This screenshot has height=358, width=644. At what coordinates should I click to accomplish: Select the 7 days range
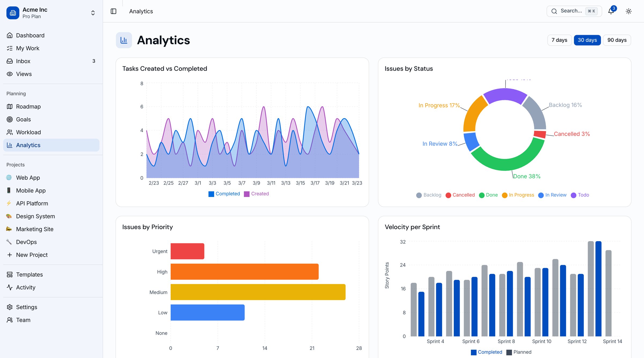[x=559, y=40]
